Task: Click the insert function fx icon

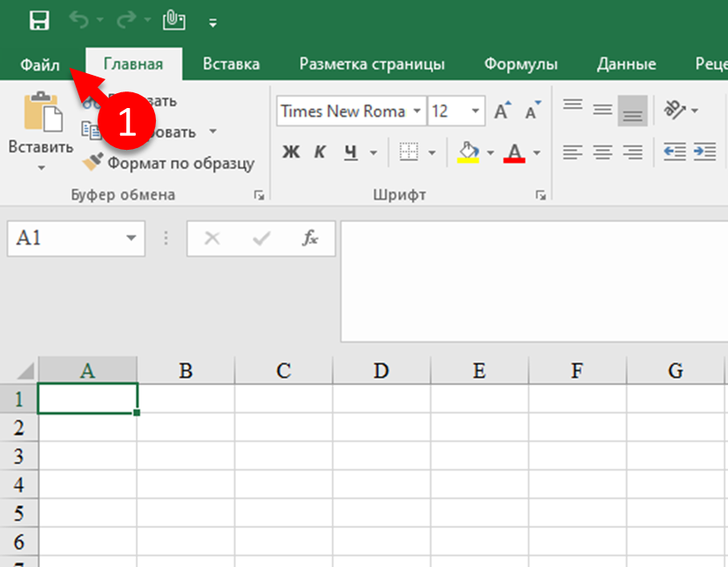Action: pos(310,238)
